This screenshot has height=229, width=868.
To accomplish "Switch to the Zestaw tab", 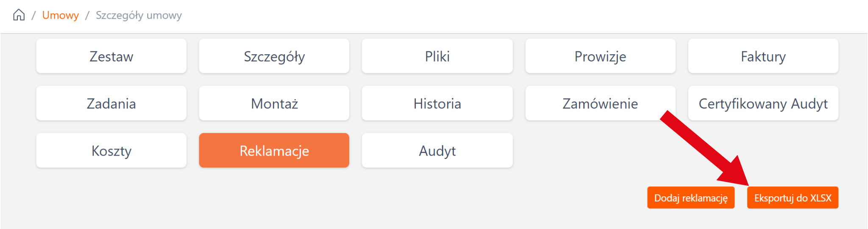I will tap(111, 56).
